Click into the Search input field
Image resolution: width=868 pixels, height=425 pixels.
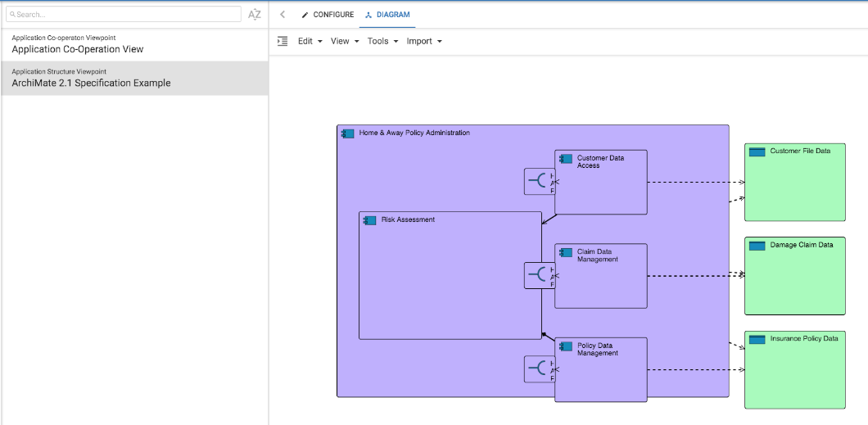(124, 15)
